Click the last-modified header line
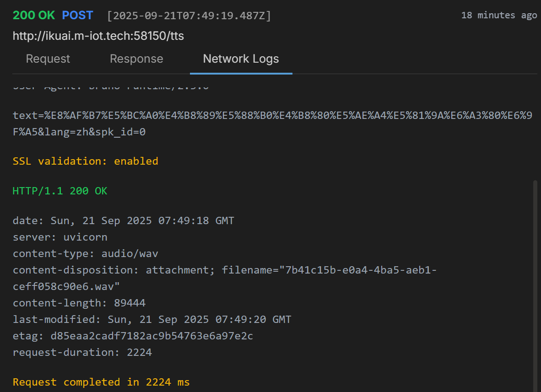Image resolution: width=541 pixels, height=392 pixels. click(151, 319)
